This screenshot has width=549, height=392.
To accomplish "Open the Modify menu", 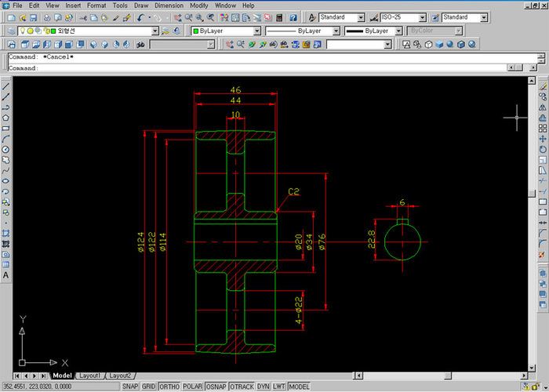I will coord(199,5).
